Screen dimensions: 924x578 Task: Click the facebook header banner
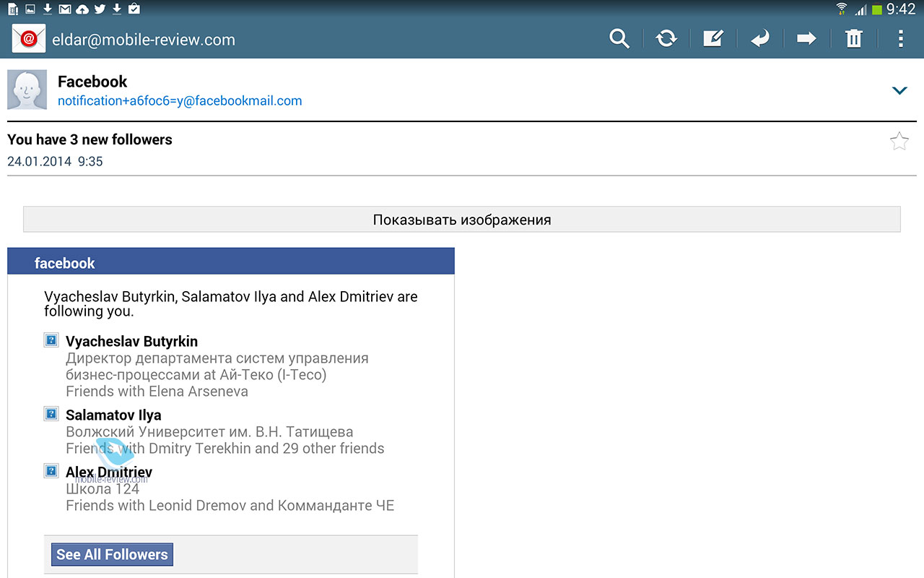coord(231,263)
